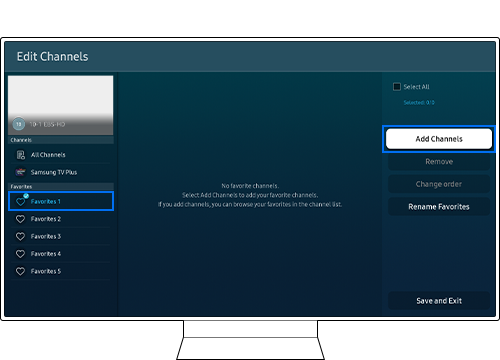Click the Favorites 1 heart icon
The height and width of the screenshot is (360, 500).
click(x=20, y=202)
